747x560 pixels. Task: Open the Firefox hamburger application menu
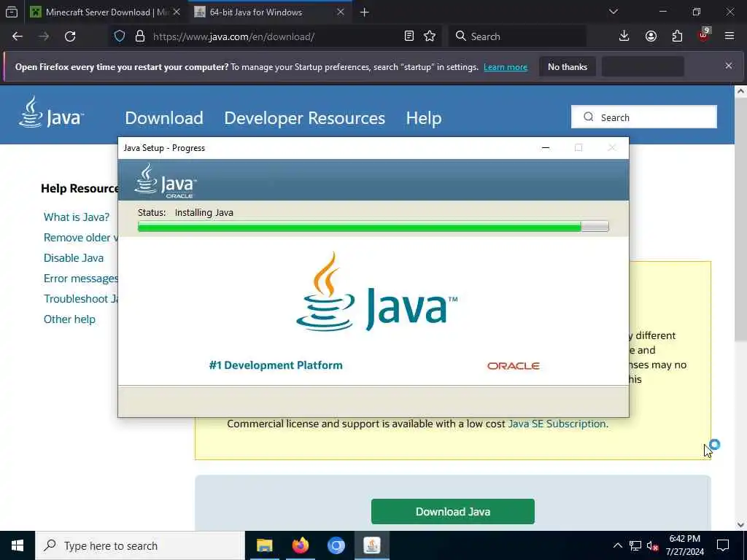729,36
